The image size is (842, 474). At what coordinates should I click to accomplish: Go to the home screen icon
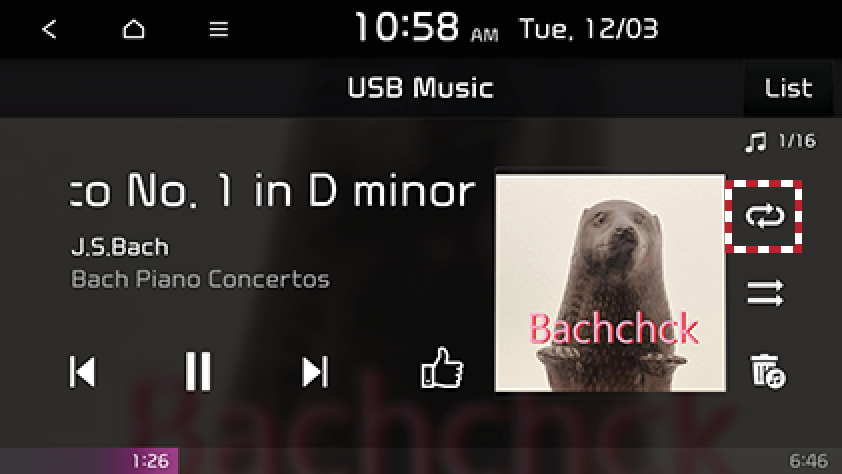(x=133, y=29)
